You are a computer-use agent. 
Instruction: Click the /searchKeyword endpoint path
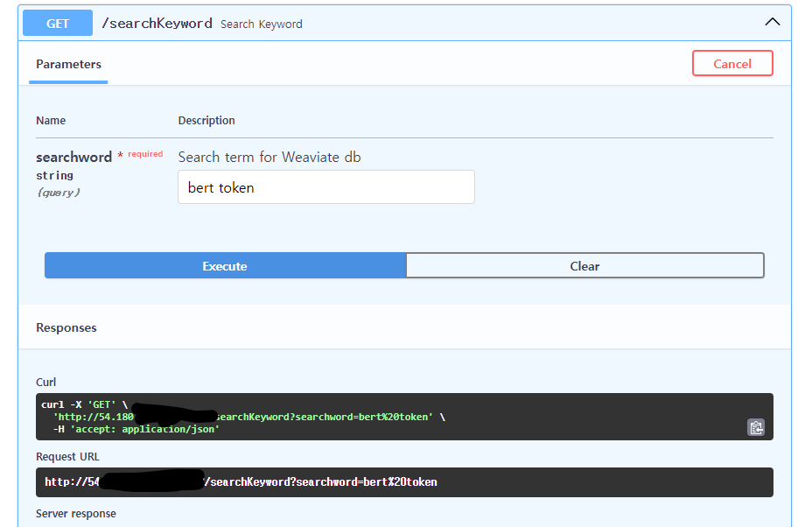[x=157, y=24]
